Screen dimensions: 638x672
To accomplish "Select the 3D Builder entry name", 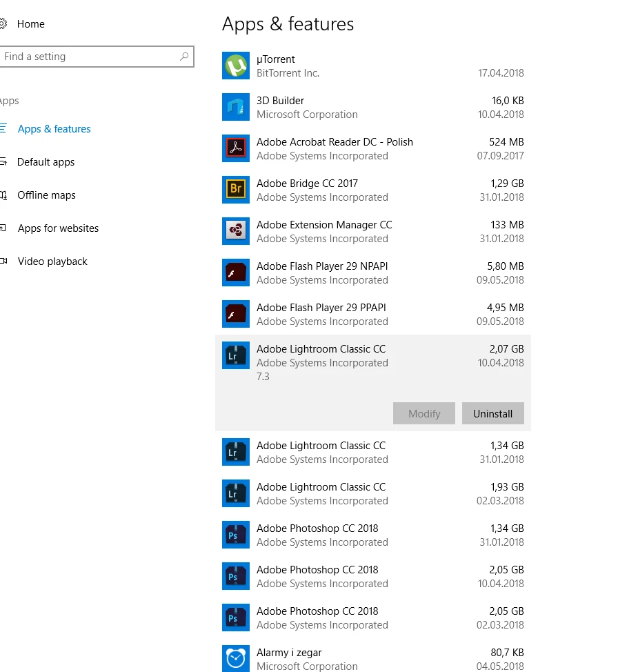I will coord(280,101).
